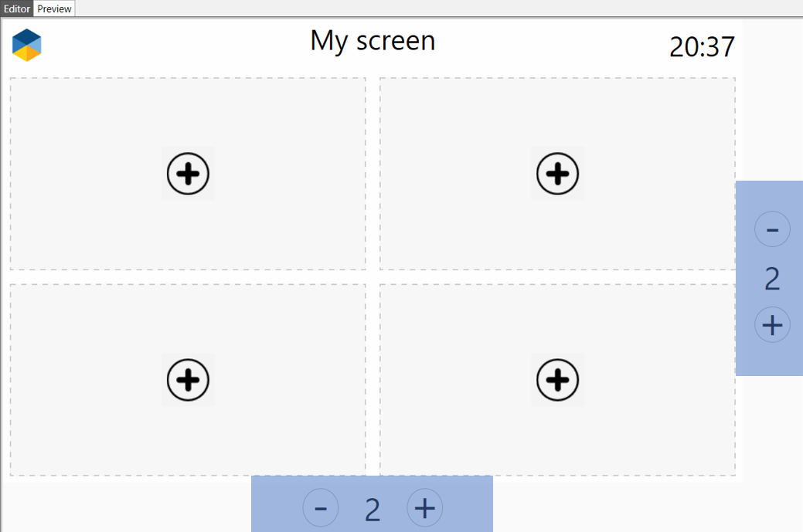Click the 20:37 clock display
Screen dimensions: 803x532
pos(702,47)
